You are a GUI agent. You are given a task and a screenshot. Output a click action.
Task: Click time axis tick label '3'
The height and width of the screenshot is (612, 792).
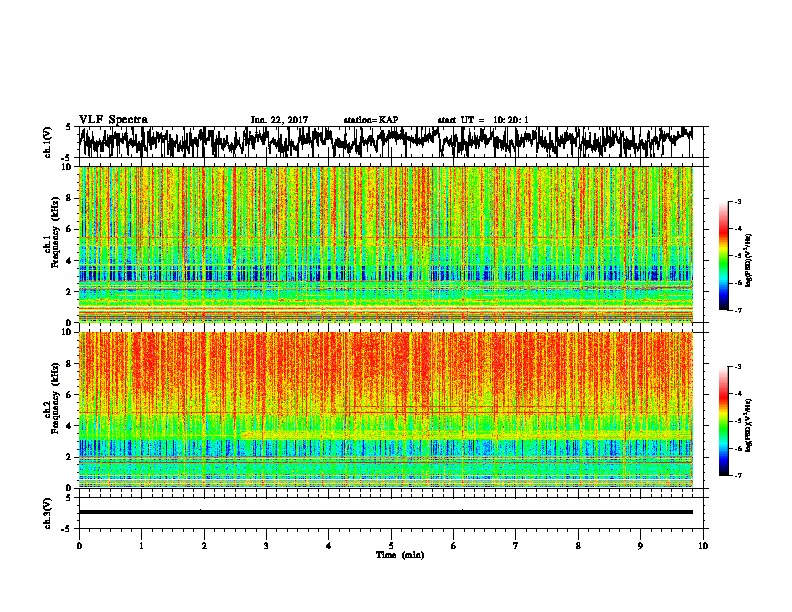pyautogui.click(x=266, y=546)
